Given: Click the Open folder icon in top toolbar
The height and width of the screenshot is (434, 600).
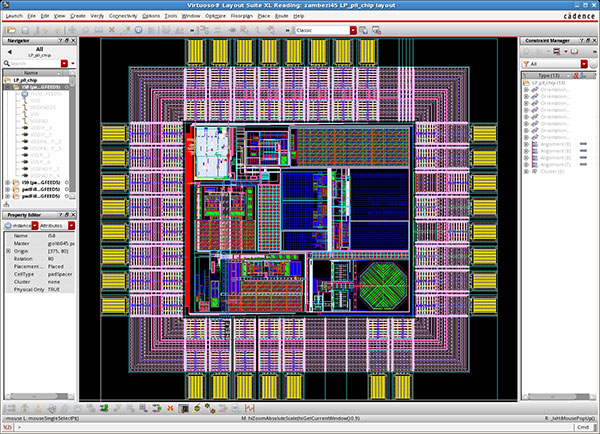Looking at the screenshot, I should point(11,30).
